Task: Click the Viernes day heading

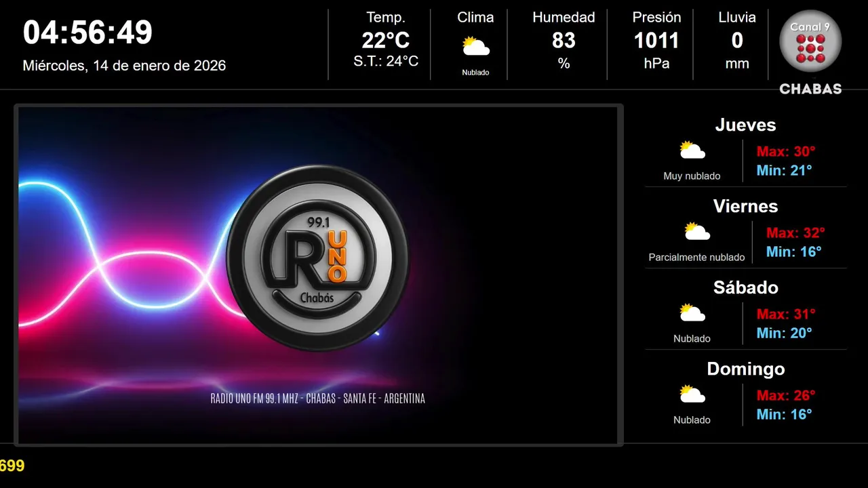Action: pos(745,206)
